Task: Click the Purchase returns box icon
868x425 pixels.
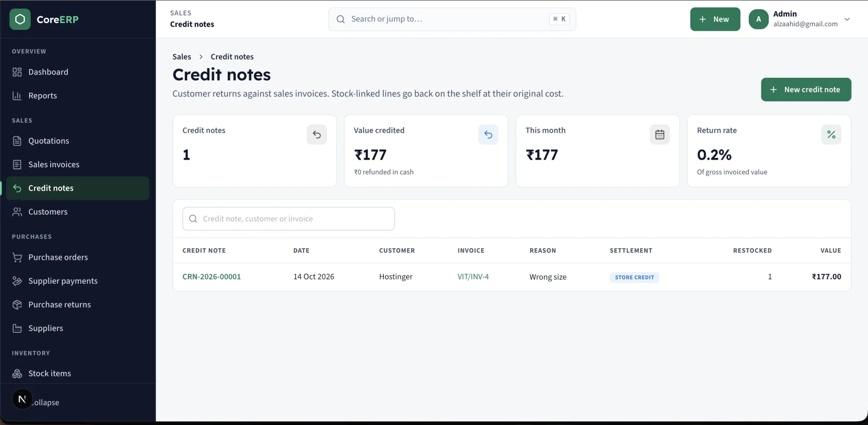Action: [17, 305]
